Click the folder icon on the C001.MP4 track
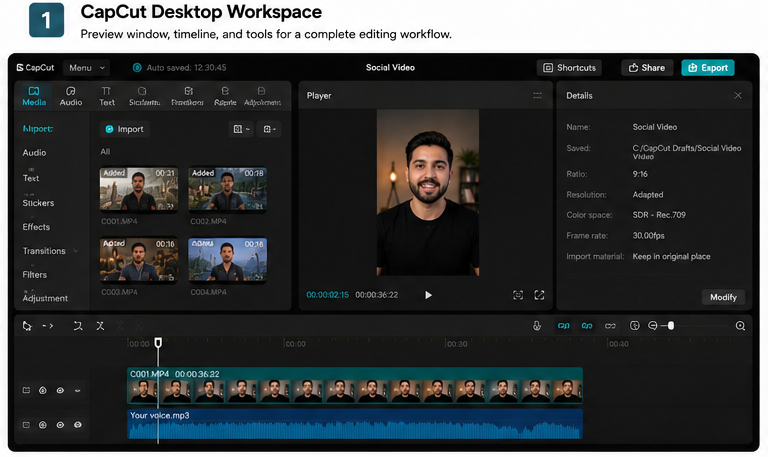 coord(26,390)
